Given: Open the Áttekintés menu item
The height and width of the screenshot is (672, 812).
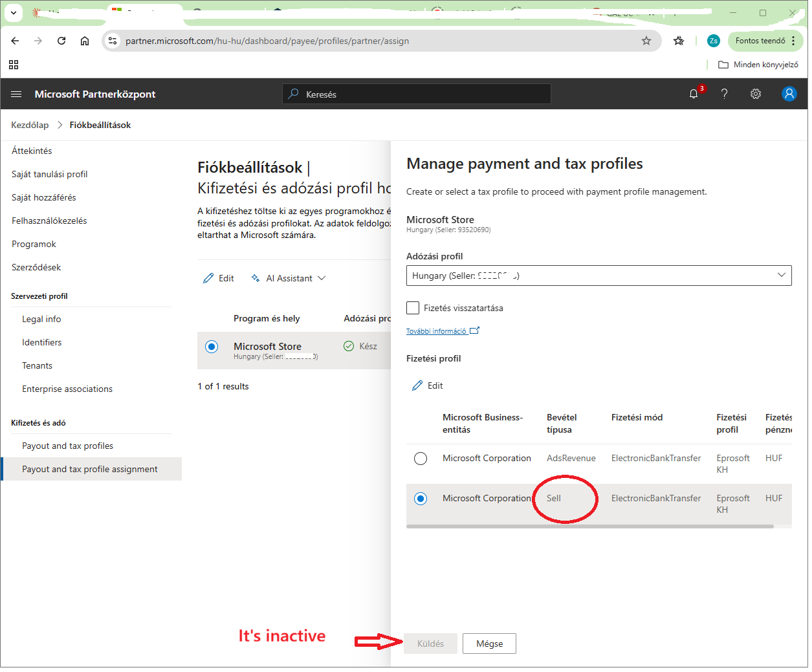Looking at the screenshot, I should click(32, 151).
